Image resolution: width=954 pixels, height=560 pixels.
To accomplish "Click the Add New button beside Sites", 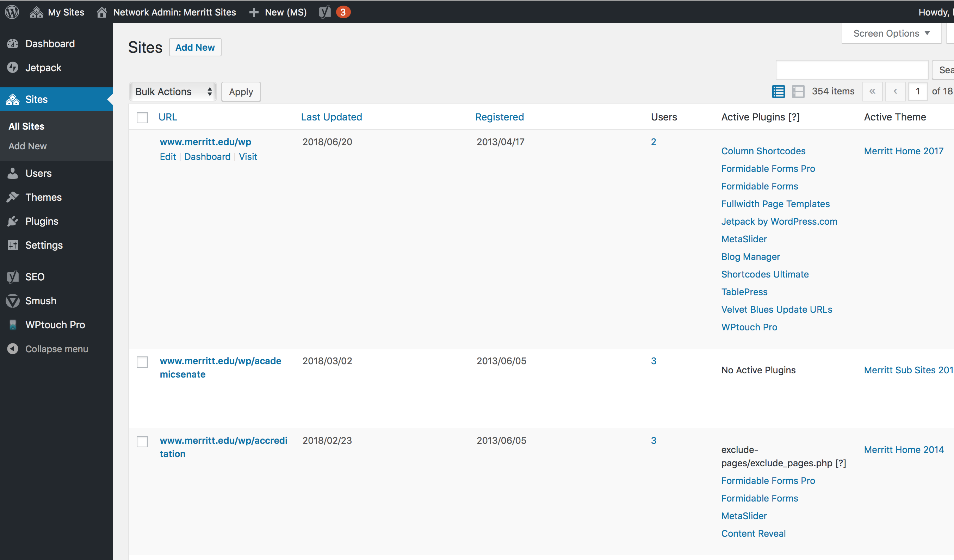I will pyautogui.click(x=195, y=47).
